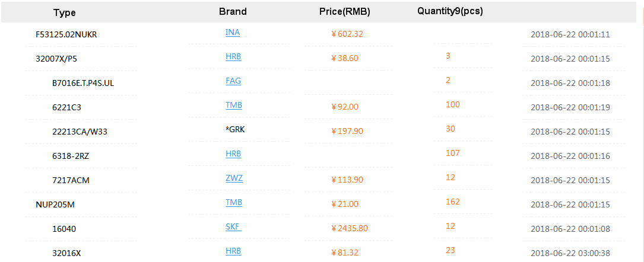Click HRB link in the 32016X row
The image size is (644, 262).
point(233,251)
